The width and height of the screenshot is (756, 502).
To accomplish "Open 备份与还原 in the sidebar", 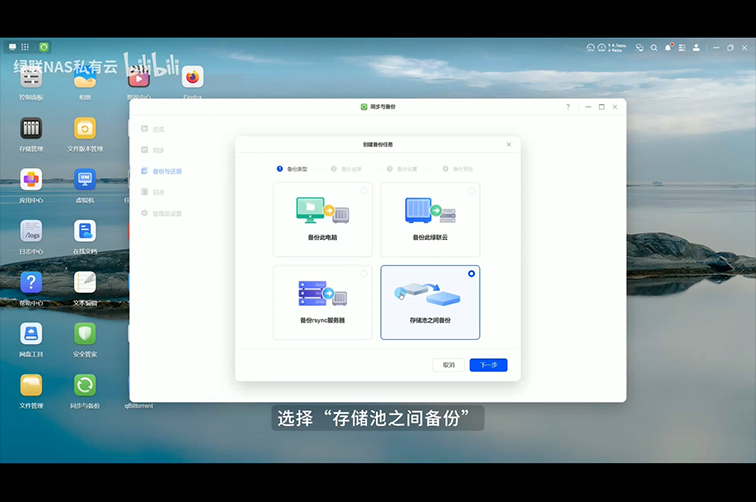I will [162, 171].
